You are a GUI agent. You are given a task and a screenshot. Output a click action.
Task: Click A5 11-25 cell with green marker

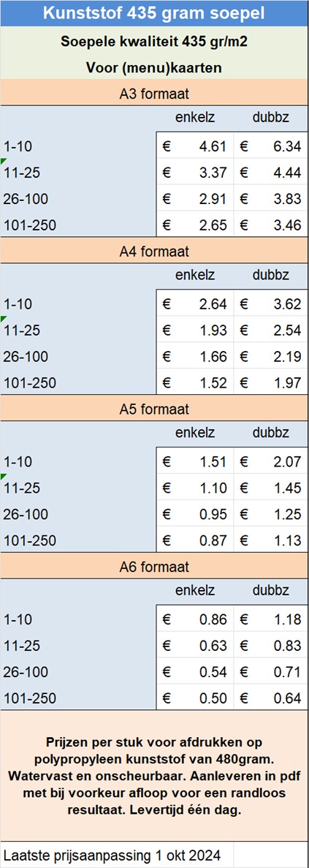click(x=77, y=488)
